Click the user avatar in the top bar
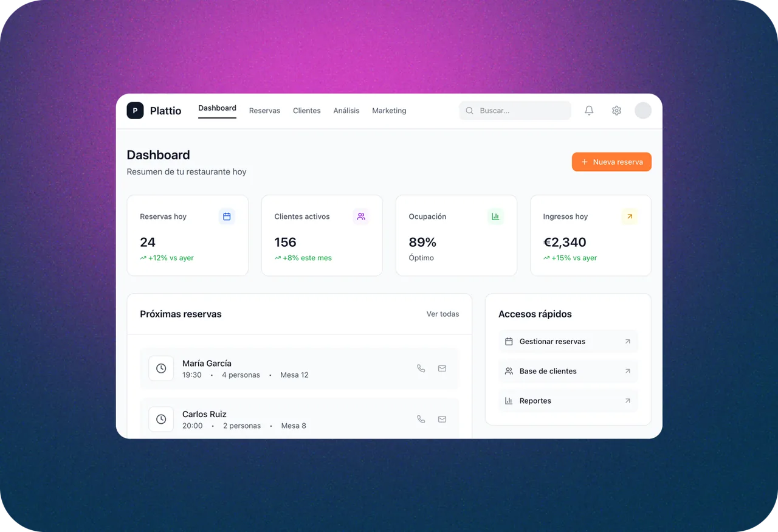The width and height of the screenshot is (778, 532). tap(642, 110)
